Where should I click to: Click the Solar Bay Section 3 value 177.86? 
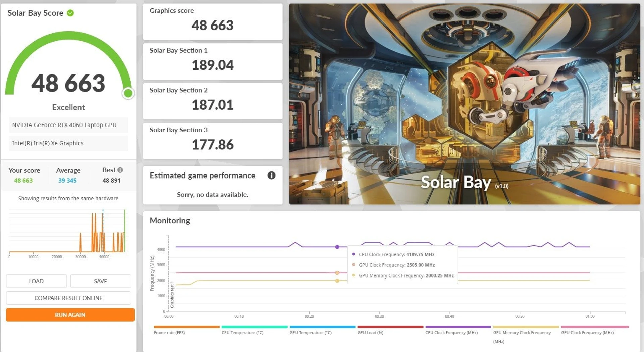point(213,145)
